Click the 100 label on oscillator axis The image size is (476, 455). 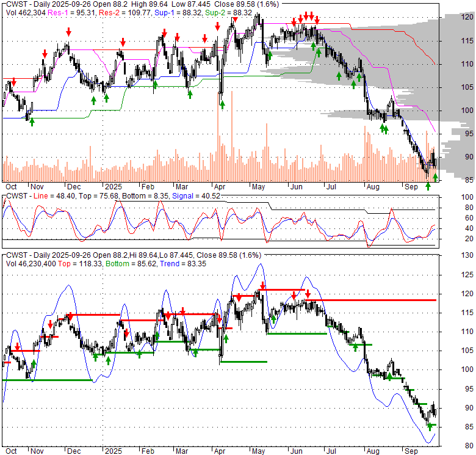[467, 197]
